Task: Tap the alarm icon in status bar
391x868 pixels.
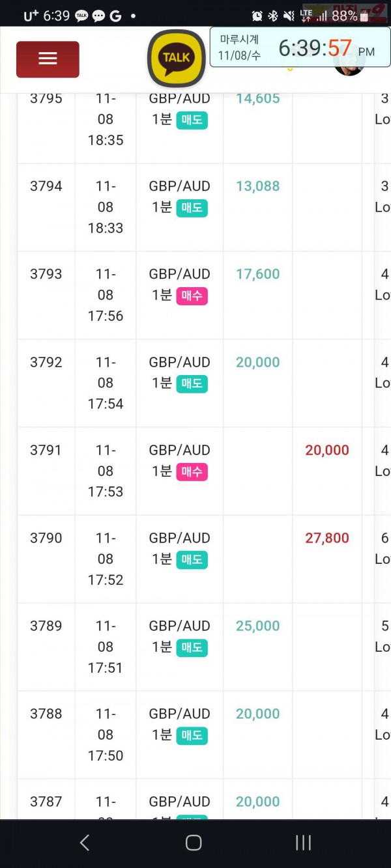Action: 257,16
